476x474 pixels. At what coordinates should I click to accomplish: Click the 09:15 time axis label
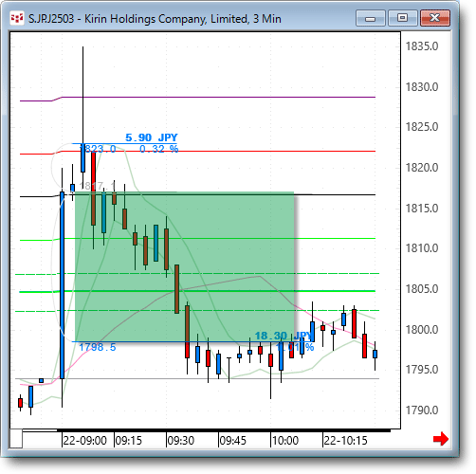tap(128, 440)
